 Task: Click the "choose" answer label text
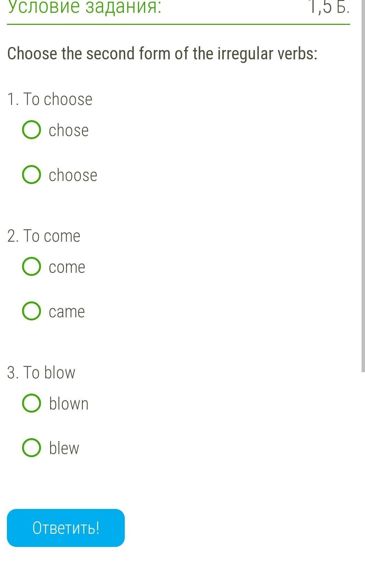(73, 175)
